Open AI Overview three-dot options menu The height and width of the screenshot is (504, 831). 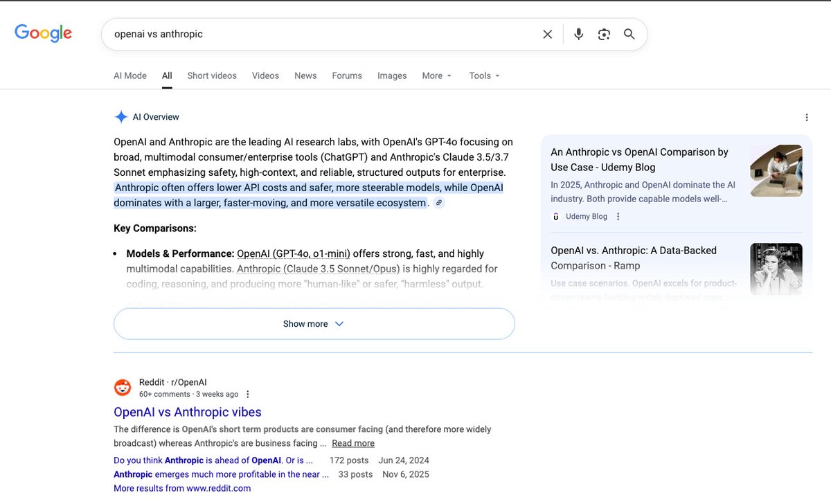point(807,118)
